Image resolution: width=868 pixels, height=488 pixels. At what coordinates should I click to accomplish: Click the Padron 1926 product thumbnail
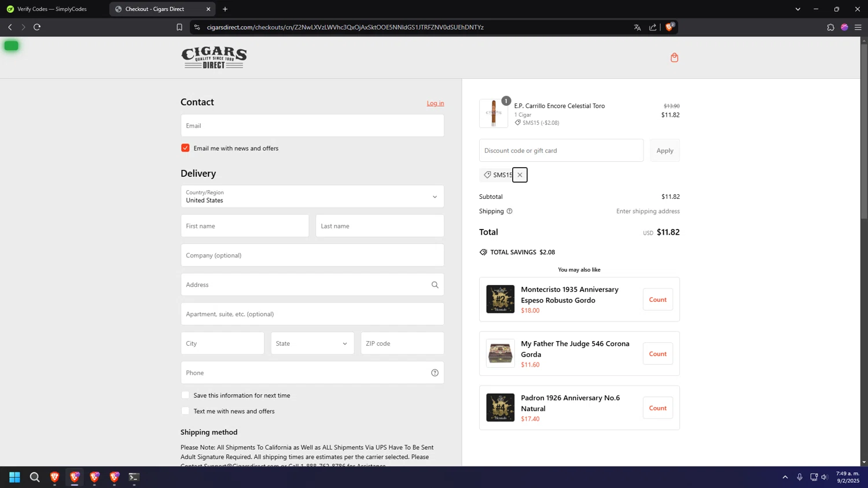tap(500, 408)
